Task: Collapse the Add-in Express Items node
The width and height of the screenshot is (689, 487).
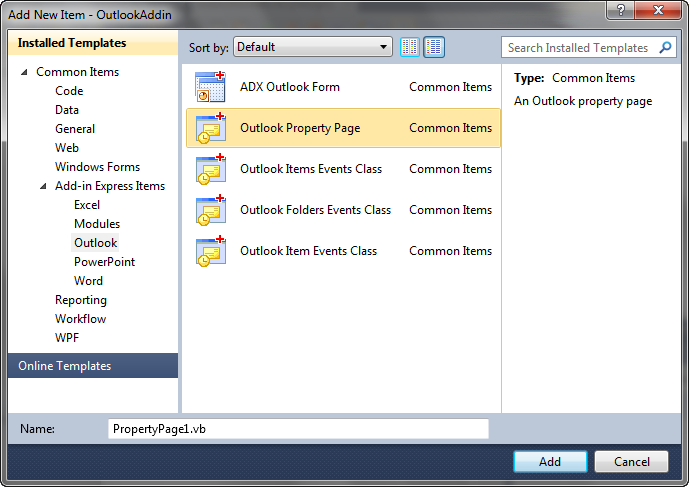Action: [43, 186]
